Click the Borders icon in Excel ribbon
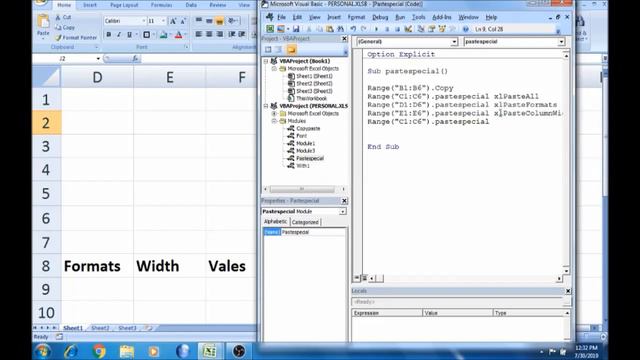Screen dimensions: 640x360 147,35
